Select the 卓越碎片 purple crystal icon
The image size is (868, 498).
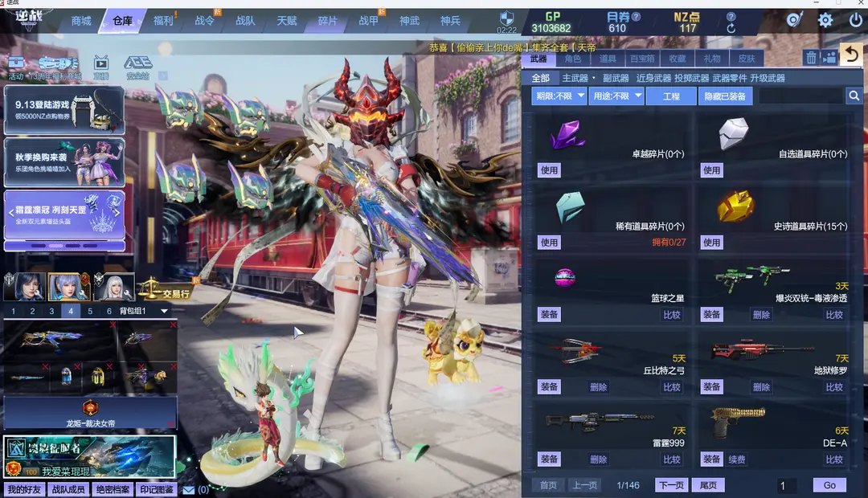(x=568, y=134)
